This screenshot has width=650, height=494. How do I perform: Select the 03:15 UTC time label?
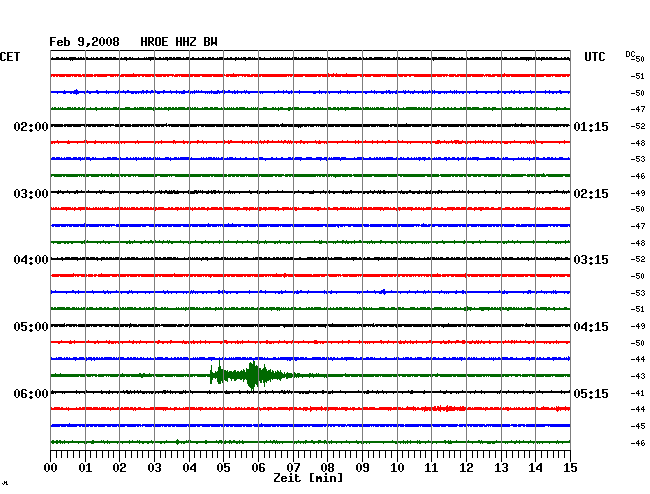591,260
